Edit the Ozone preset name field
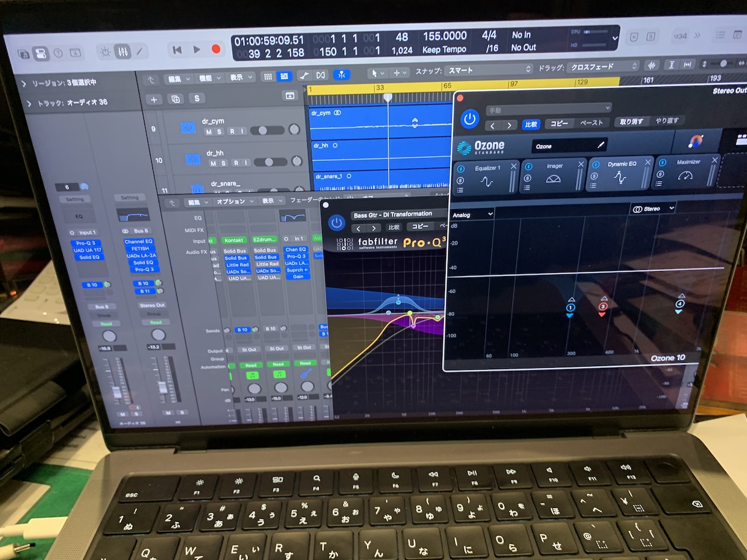 point(569,146)
